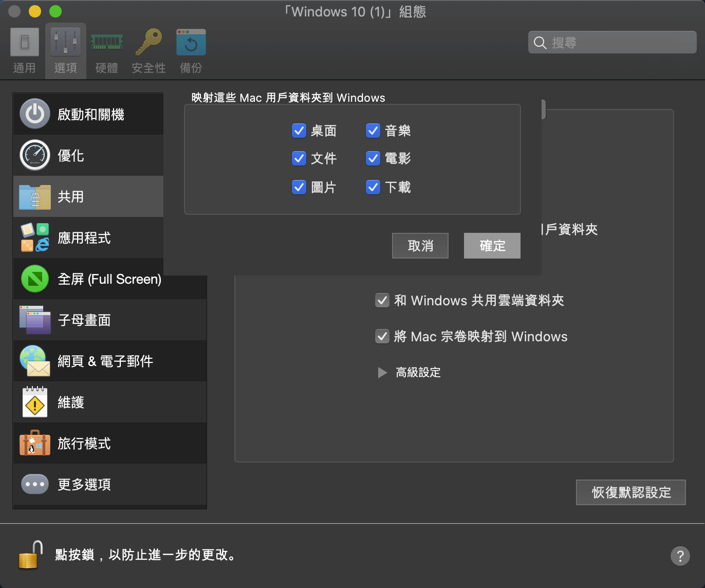Expand the 高級設定 disclosure triangle
The image size is (705, 588).
pos(382,373)
